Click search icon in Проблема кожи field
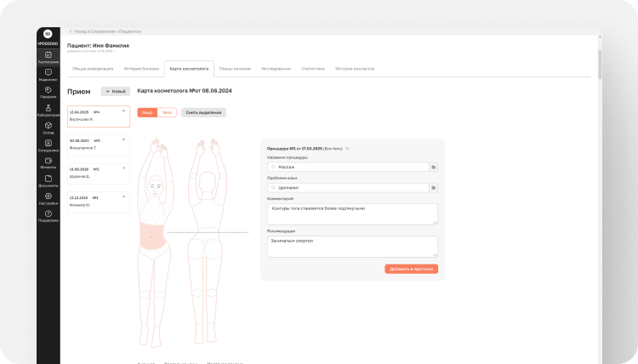Viewport: 638px width, 364px height. coord(273,187)
